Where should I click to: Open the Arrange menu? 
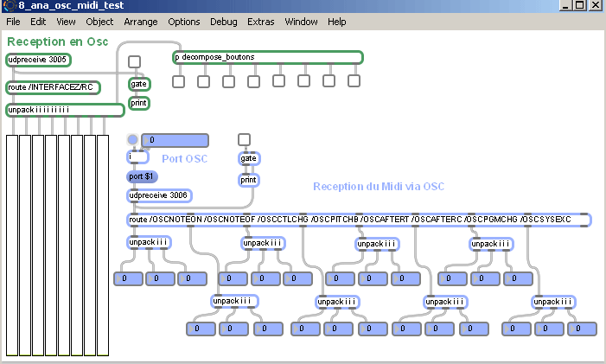point(141,21)
